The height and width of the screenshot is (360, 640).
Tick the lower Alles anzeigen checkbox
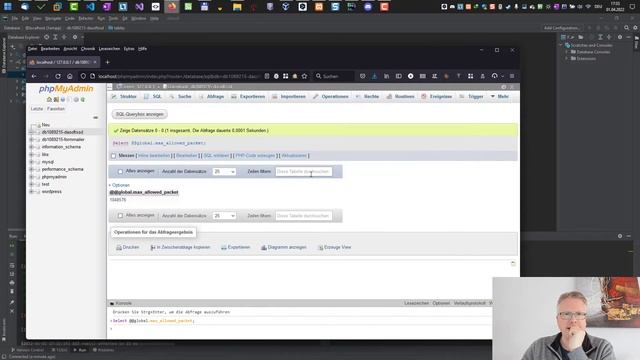click(120, 216)
